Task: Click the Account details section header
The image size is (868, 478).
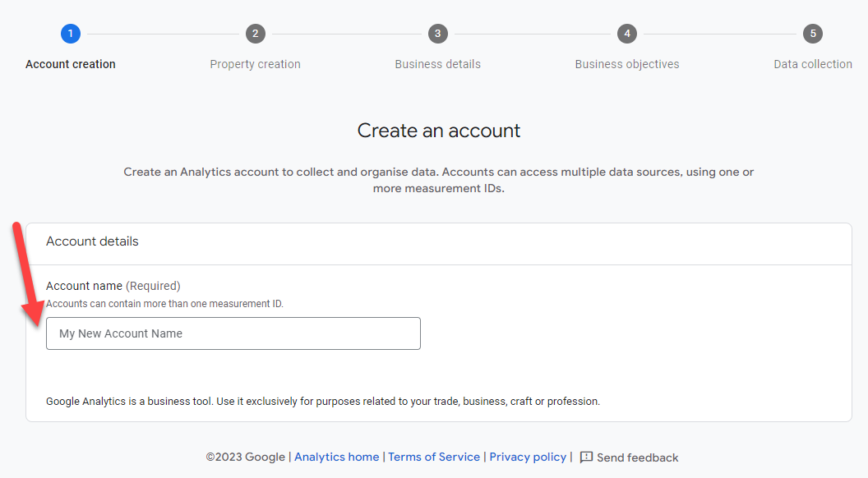Action: 92,241
